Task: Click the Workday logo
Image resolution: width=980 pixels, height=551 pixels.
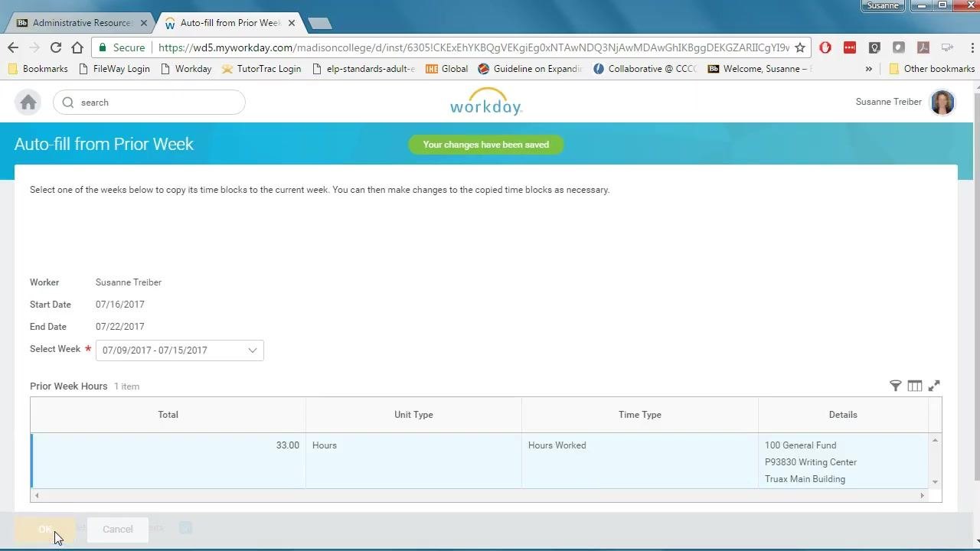Action: coord(486,102)
